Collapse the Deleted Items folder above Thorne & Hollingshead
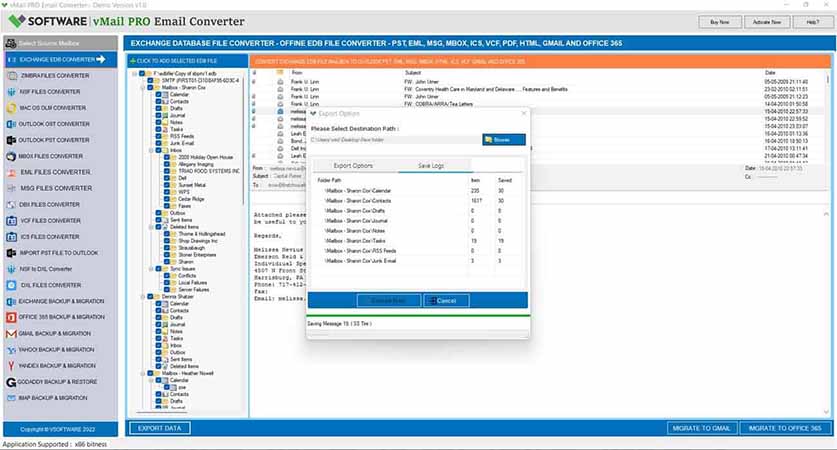Screen dimensions: 837x450 point(151,227)
